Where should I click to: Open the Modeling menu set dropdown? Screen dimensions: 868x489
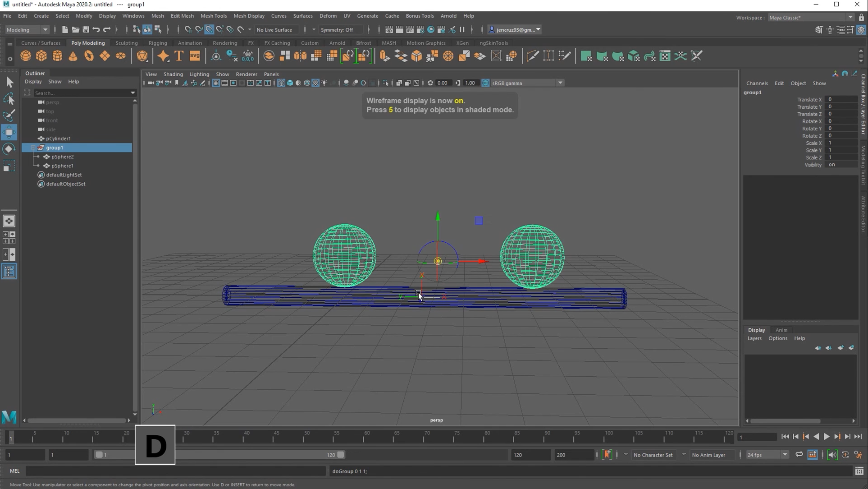pyautogui.click(x=27, y=30)
